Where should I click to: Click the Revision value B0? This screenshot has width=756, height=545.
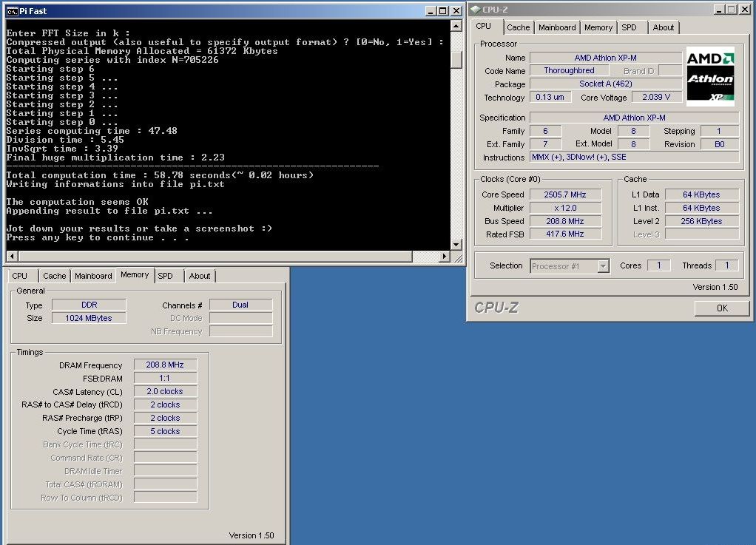[719, 144]
